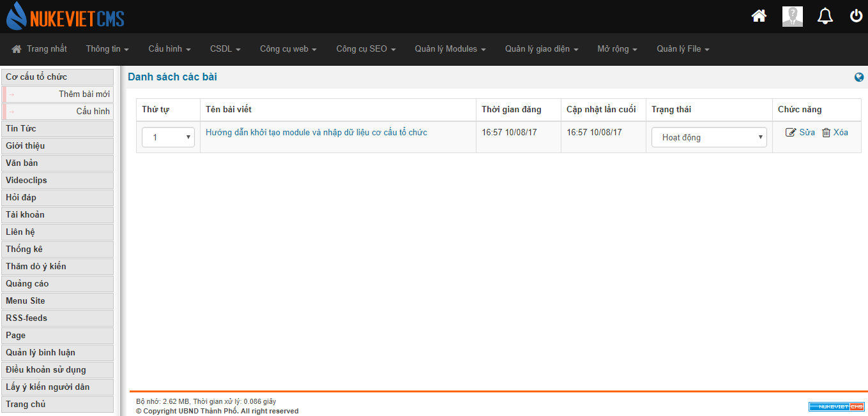Open the notifications bell
Screen dimensions: 868x416
click(x=825, y=17)
